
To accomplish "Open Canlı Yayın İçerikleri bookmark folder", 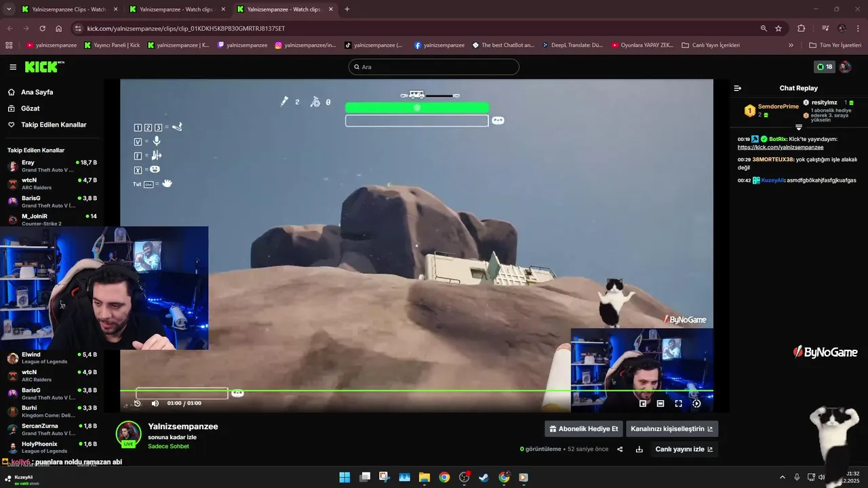I will tap(711, 45).
